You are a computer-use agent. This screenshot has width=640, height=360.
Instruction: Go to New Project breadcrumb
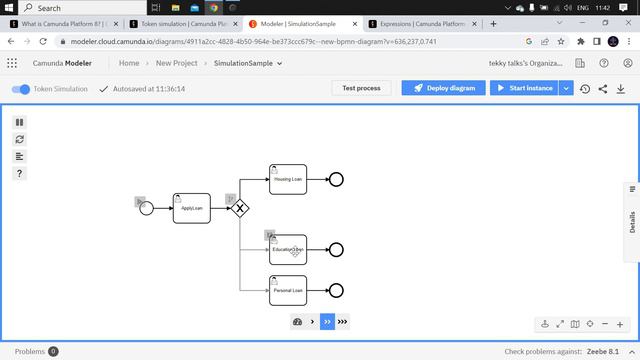click(176, 63)
